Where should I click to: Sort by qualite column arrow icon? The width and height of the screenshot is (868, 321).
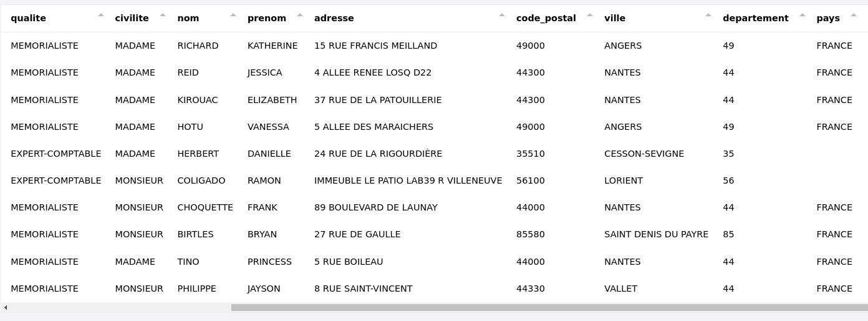(101, 15)
